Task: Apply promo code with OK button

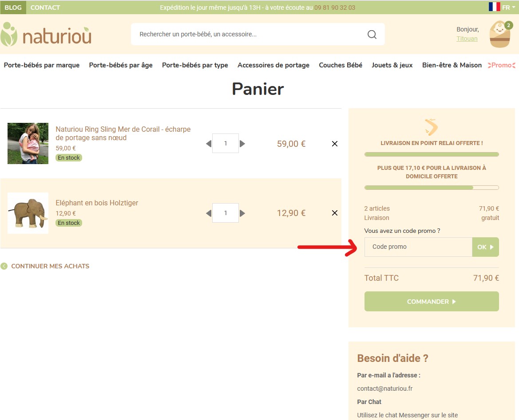Action: (486, 247)
